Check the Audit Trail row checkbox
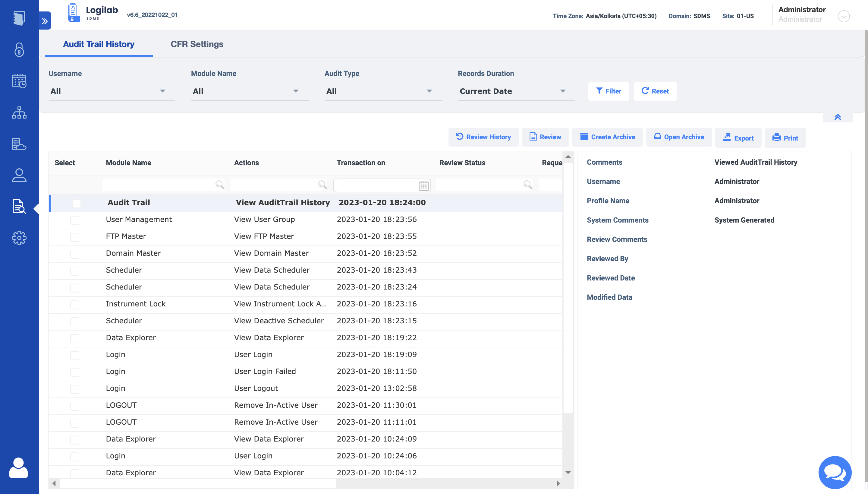The width and height of the screenshot is (868, 494). 76,203
